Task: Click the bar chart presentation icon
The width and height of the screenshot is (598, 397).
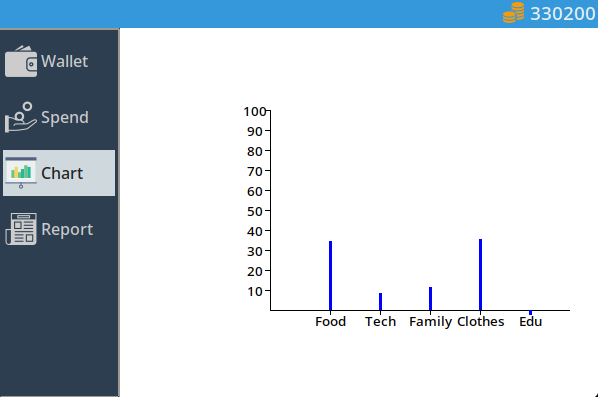Action: tap(21, 173)
